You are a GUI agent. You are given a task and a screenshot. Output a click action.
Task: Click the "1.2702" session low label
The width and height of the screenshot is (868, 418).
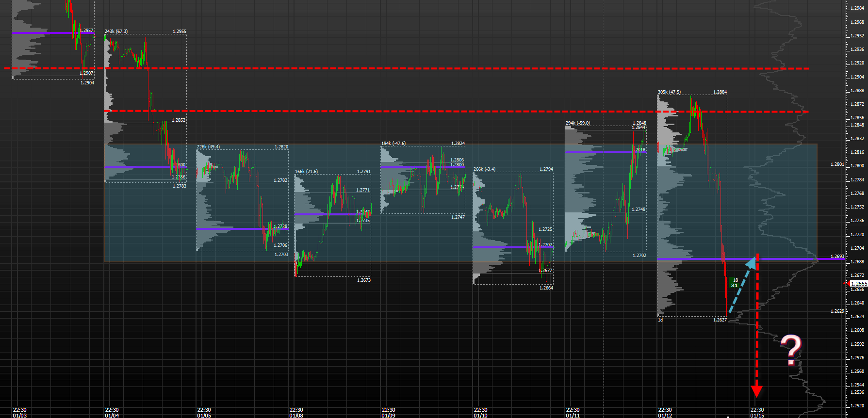coord(639,256)
